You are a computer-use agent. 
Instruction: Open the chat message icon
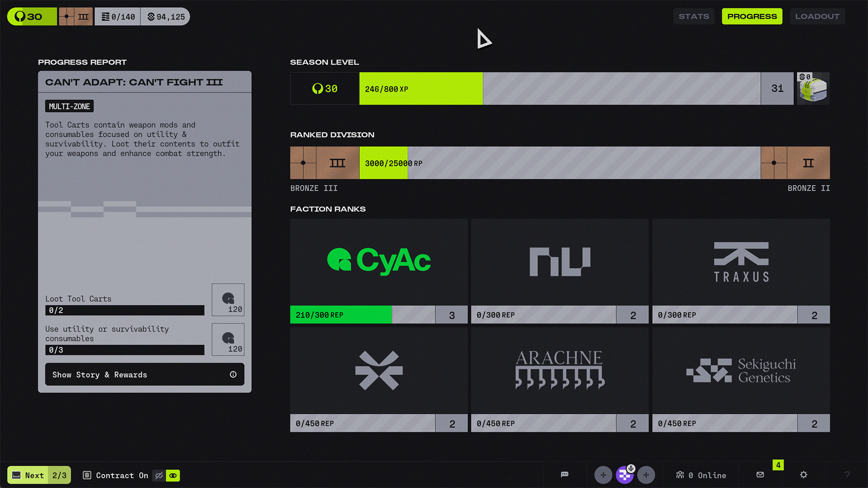pos(565,474)
